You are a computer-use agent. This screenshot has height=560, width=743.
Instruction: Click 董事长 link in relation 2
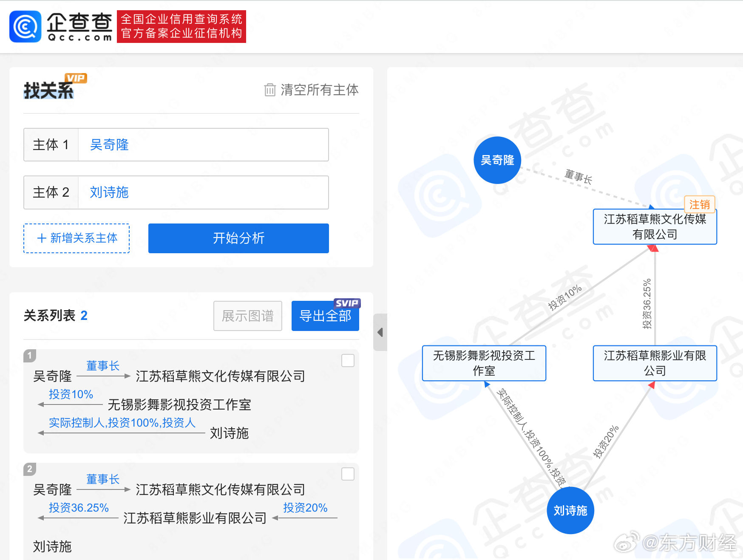[103, 479]
